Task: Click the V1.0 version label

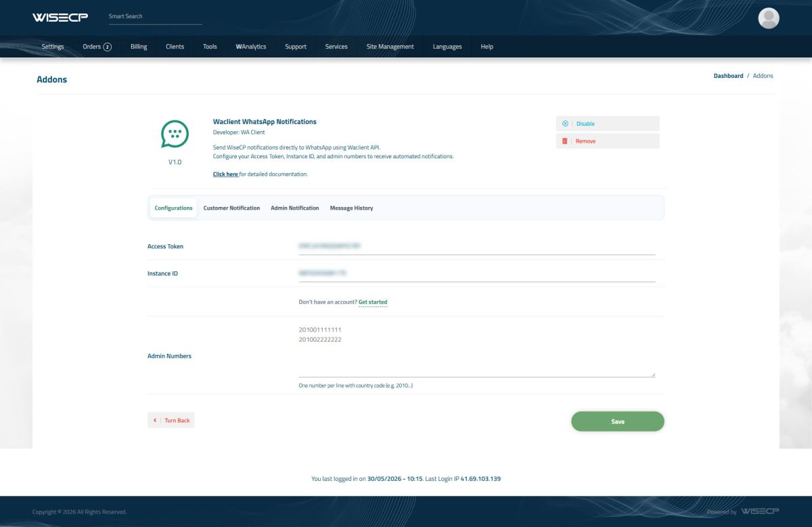Action: point(175,162)
